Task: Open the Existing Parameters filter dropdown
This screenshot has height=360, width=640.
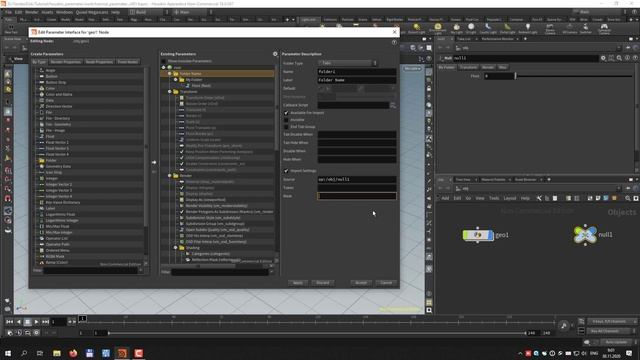Action: tap(272, 272)
